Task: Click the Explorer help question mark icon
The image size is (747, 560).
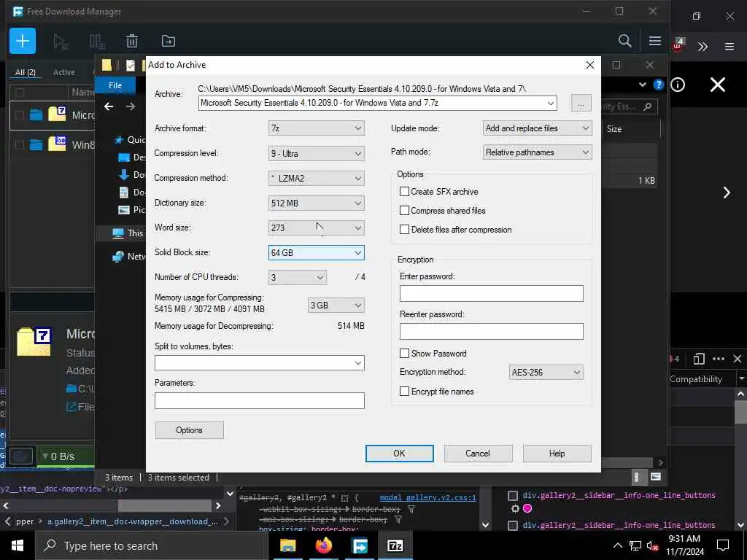Action: pyautogui.click(x=659, y=85)
